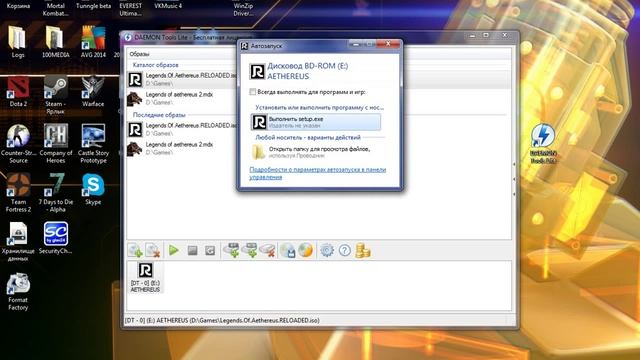Open the AVG 2014 desktop shortcut
This screenshot has width=640, height=360.
tap(93, 42)
